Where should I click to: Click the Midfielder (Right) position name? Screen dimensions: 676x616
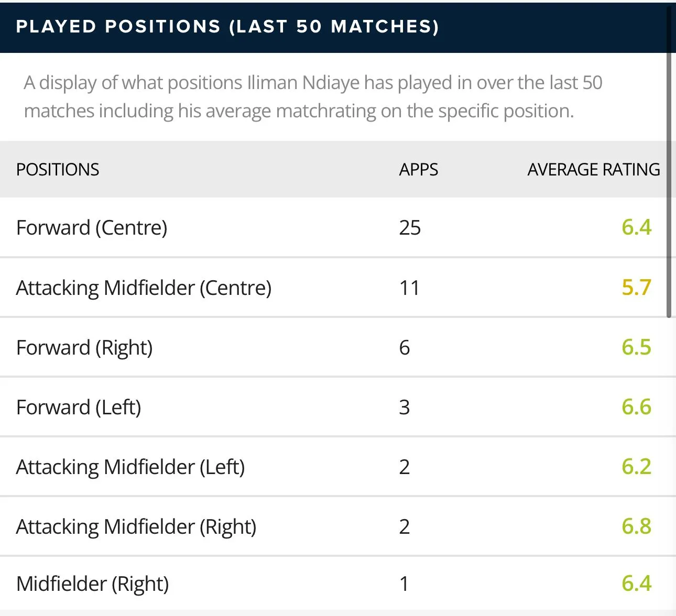click(x=92, y=584)
